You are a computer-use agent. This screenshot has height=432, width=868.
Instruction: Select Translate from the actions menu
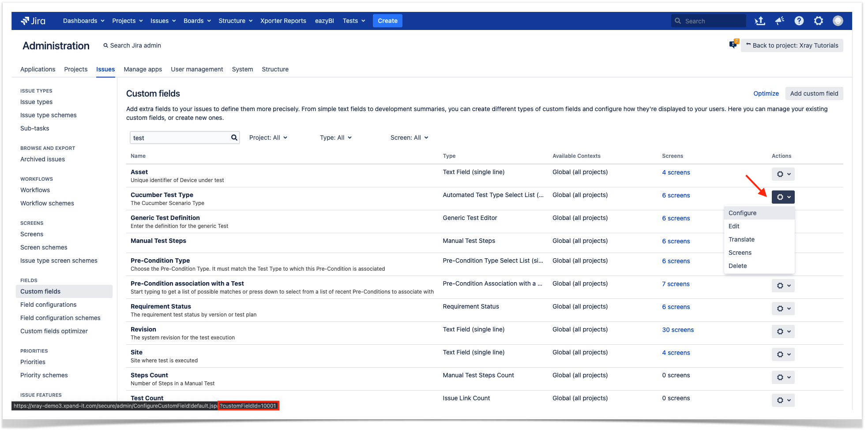(759, 239)
